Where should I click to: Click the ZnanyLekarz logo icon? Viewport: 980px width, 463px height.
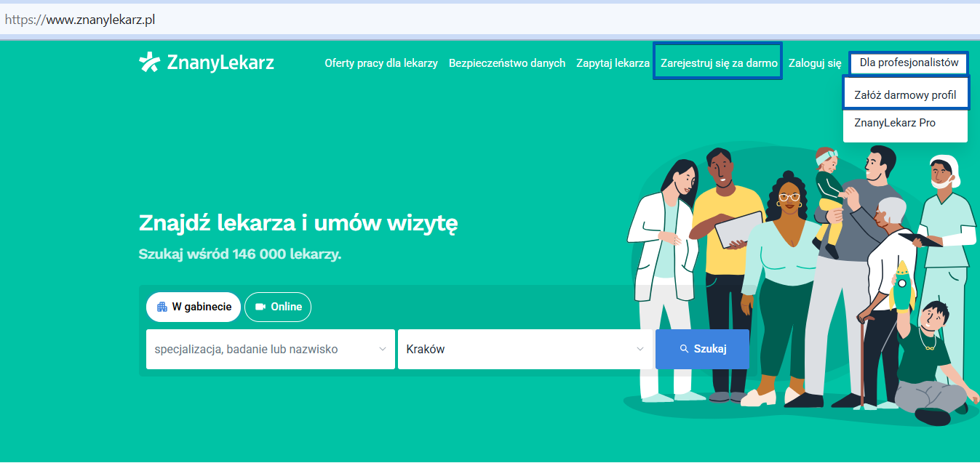click(151, 63)
